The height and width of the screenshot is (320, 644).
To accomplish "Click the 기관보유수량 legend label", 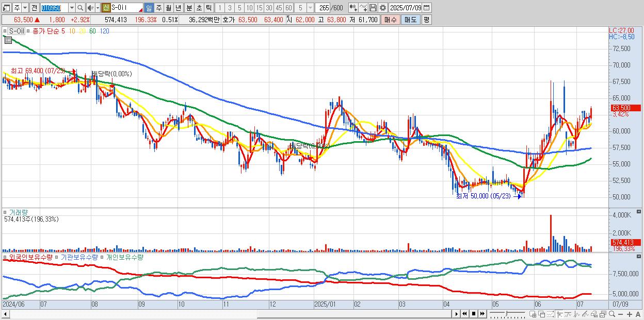I will click(x=79, y=257).
